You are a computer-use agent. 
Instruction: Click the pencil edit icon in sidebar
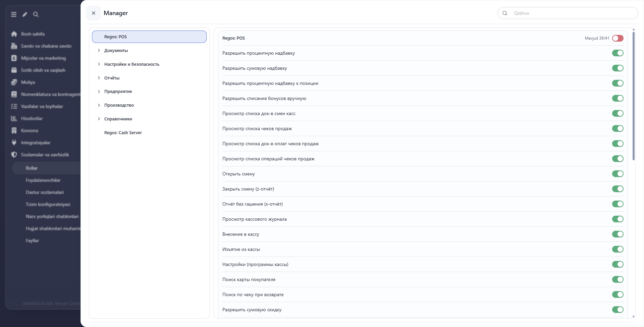(25, 14)
